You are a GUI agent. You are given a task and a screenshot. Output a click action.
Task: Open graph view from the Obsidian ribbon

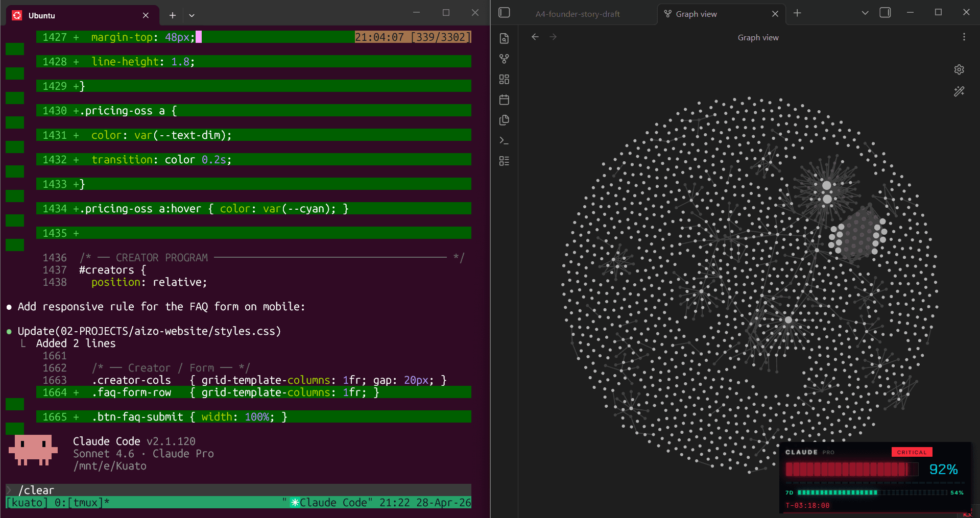504,59
